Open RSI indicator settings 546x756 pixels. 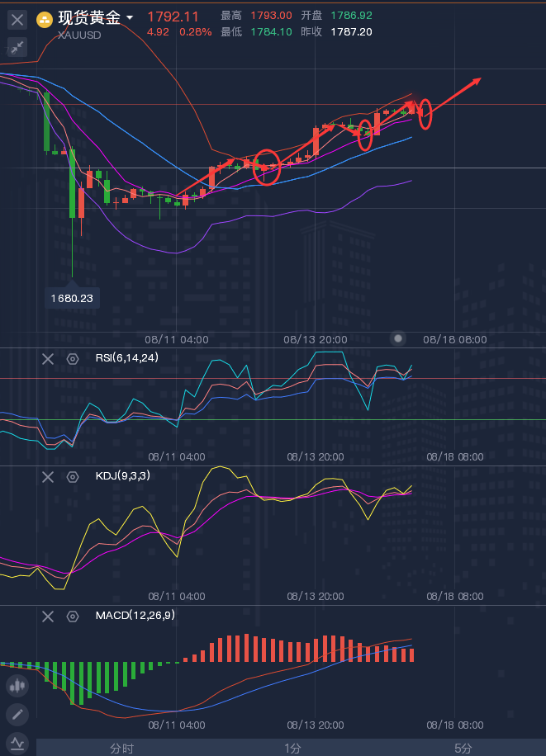point(73,358)
